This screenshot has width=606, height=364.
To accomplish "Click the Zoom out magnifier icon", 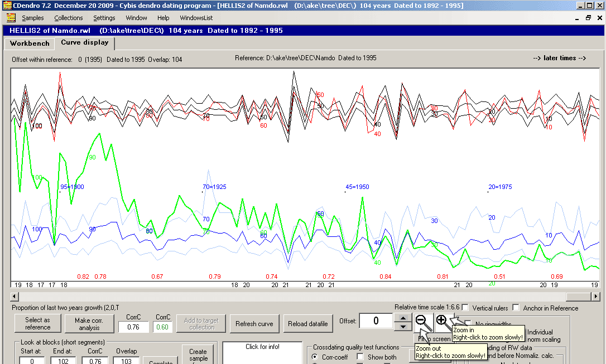I will pyautogui.click(x=424, y=323).
